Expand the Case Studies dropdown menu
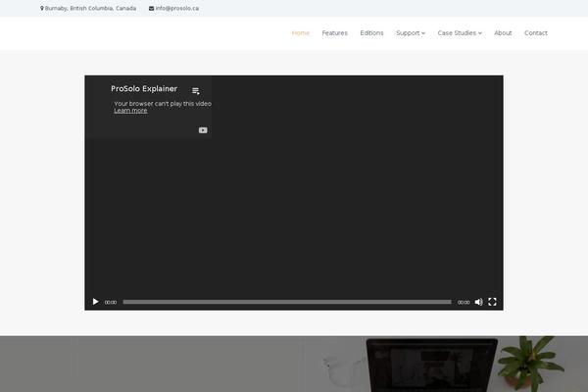Image resolution: width=588 pixels, height=392 pixels. (x=460, y=33)
